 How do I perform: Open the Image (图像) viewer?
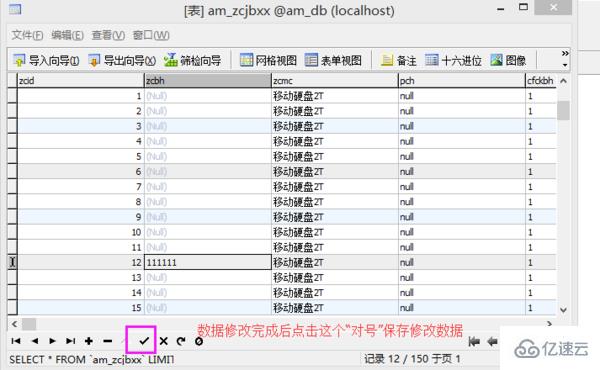point(508,60)
